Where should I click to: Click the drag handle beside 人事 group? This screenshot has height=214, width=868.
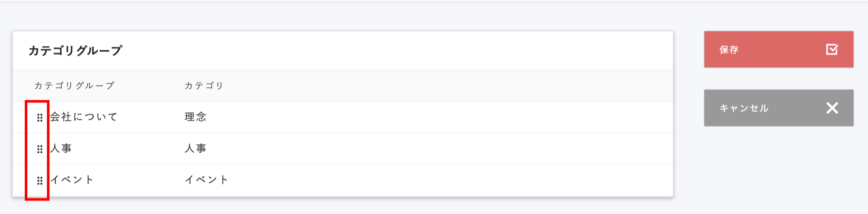pos(40,149)
